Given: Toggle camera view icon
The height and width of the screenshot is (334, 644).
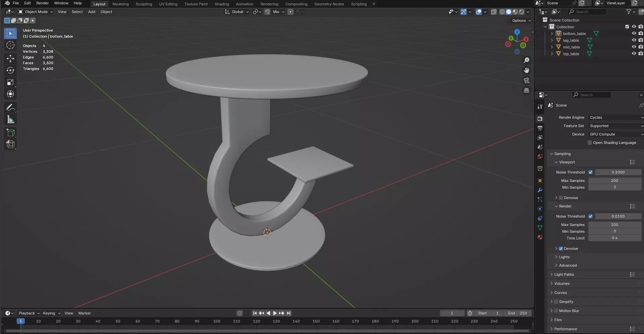Looking at the screenshot, I should tap(527, 80).
